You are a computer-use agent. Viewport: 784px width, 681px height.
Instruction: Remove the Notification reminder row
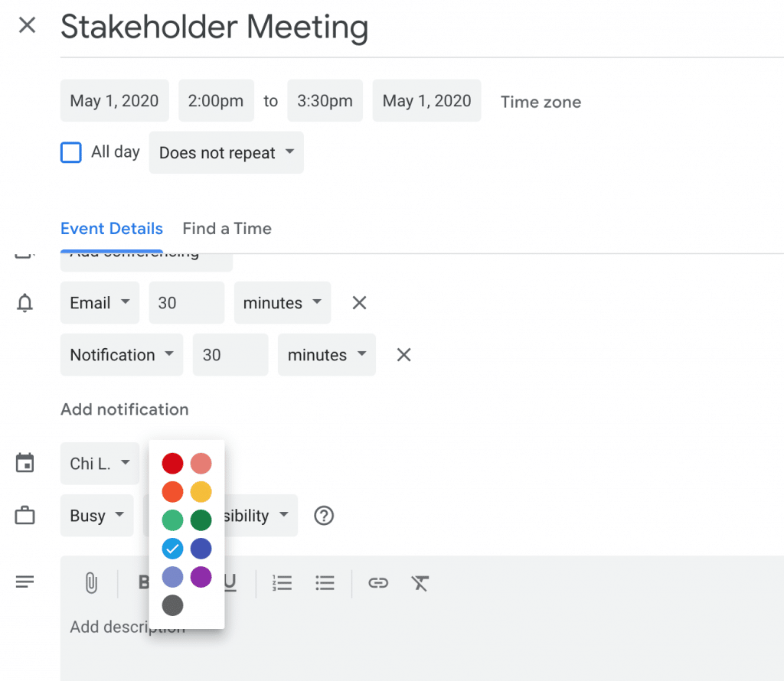[x=403, y=355]
